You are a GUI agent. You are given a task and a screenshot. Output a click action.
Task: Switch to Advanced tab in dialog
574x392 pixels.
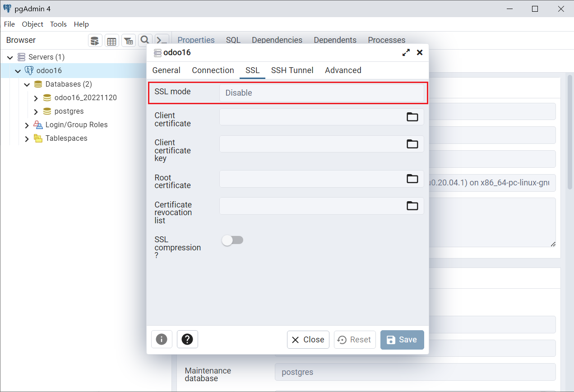(x=343, y=70)
